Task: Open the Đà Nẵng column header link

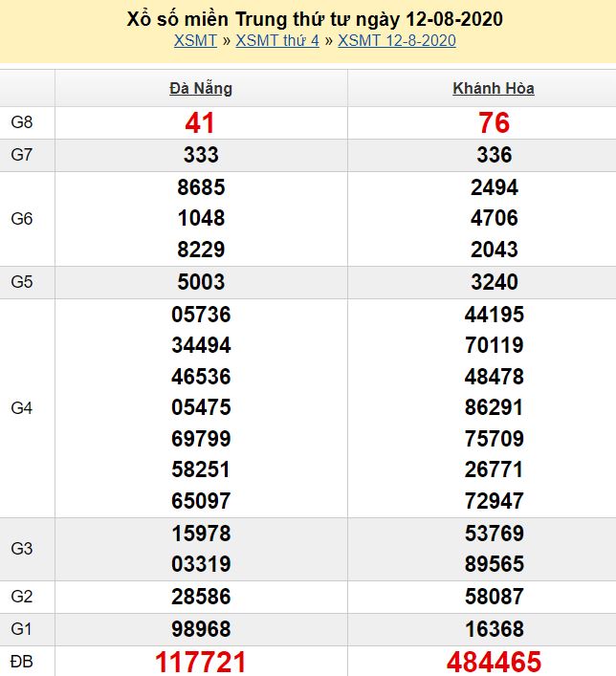Action: [201, 89]
